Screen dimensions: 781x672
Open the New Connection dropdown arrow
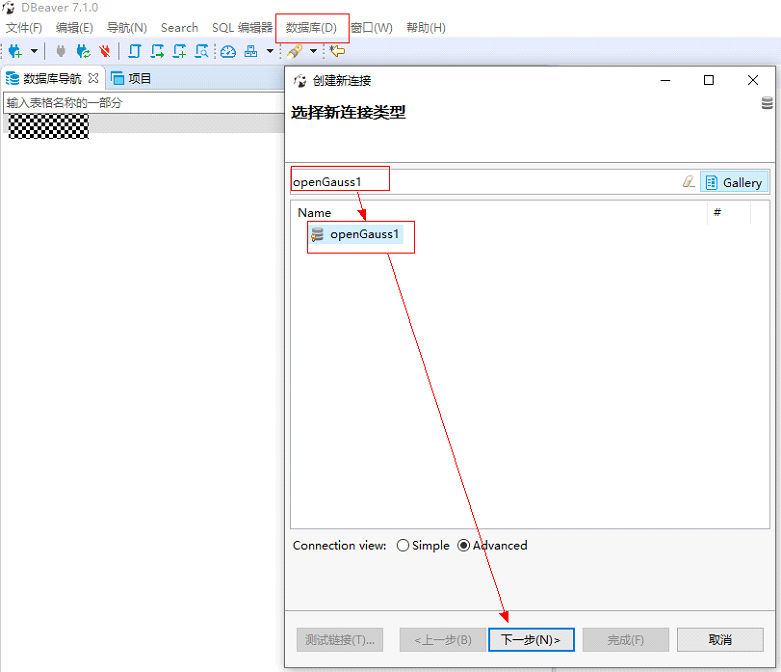34,51
